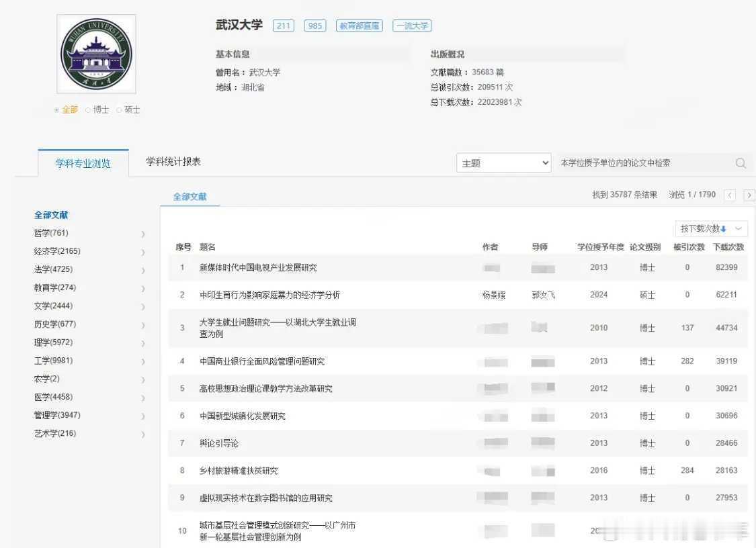Open thesis 中印生育行为影响家庭暴力的经济学分析
Image resolution: width=756 pixels, height=548 pixels.
(270, 295)
